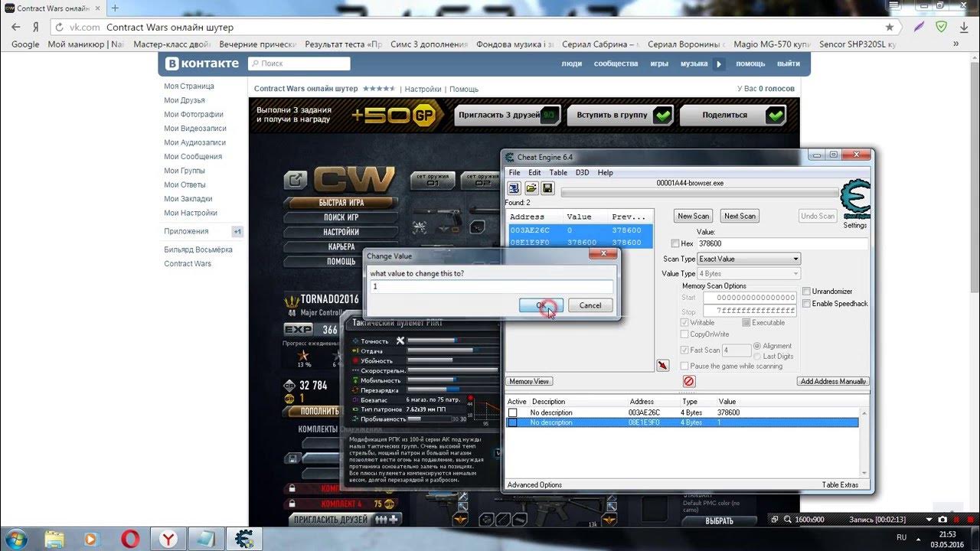Open the Edit menu in Cheat Engine
Image resolution: width=980 pixels, height=551 pixels.
click(x=534, y=172)
